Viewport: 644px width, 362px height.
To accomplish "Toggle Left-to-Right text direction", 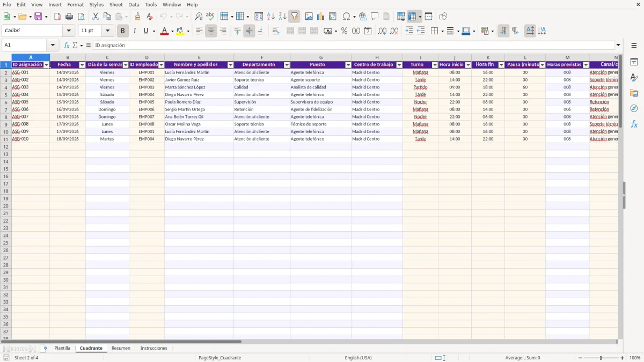I will point(503,31).
